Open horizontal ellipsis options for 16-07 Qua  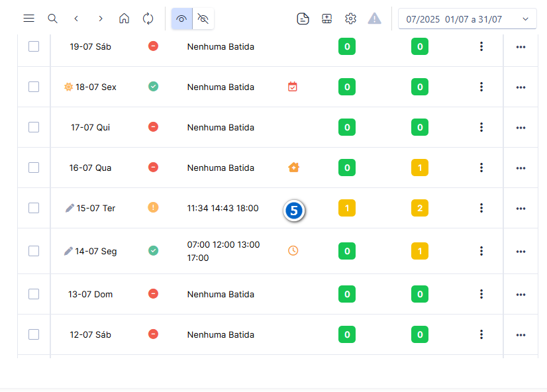coord(521,168)
